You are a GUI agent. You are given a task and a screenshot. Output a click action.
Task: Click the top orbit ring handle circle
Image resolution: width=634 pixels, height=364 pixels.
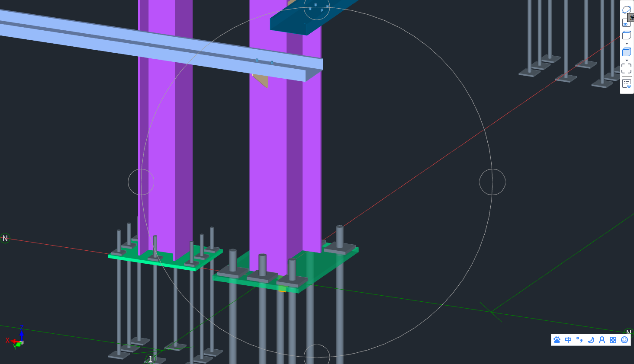pyautogui.click(x=317, y=7)
